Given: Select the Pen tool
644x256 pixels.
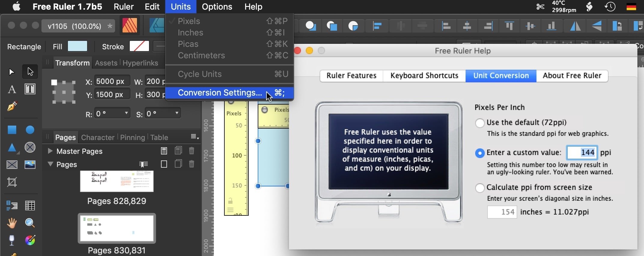Looking at the screenshot, I should 12,106.
